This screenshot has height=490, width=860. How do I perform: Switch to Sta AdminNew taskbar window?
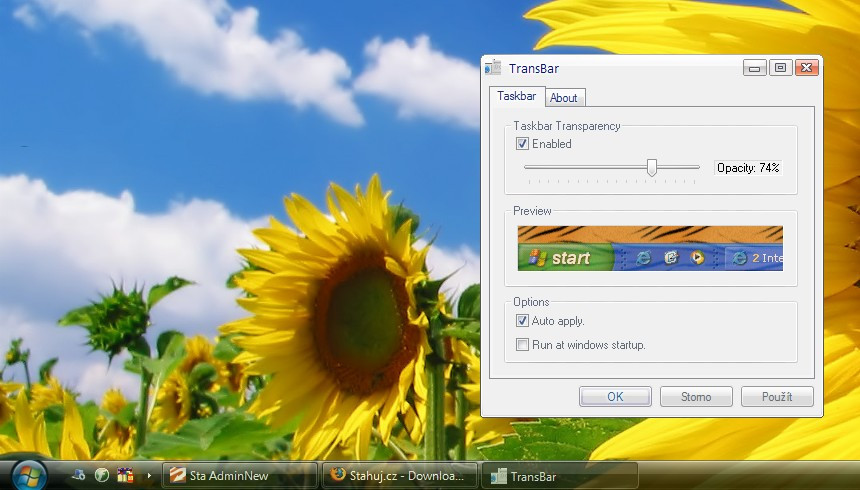click(x=240, y=475)
